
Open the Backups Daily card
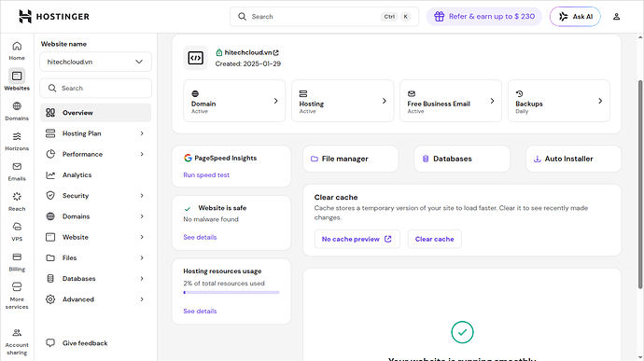(559, 101)
